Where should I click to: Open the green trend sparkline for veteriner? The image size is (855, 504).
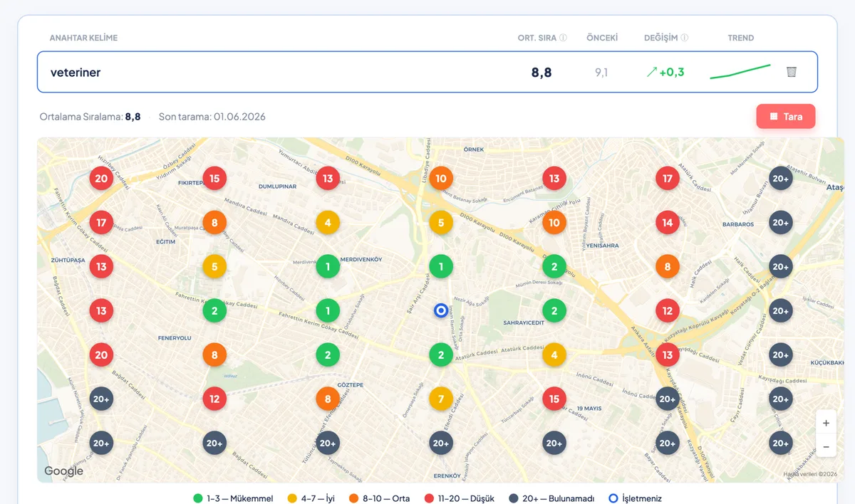740,71
